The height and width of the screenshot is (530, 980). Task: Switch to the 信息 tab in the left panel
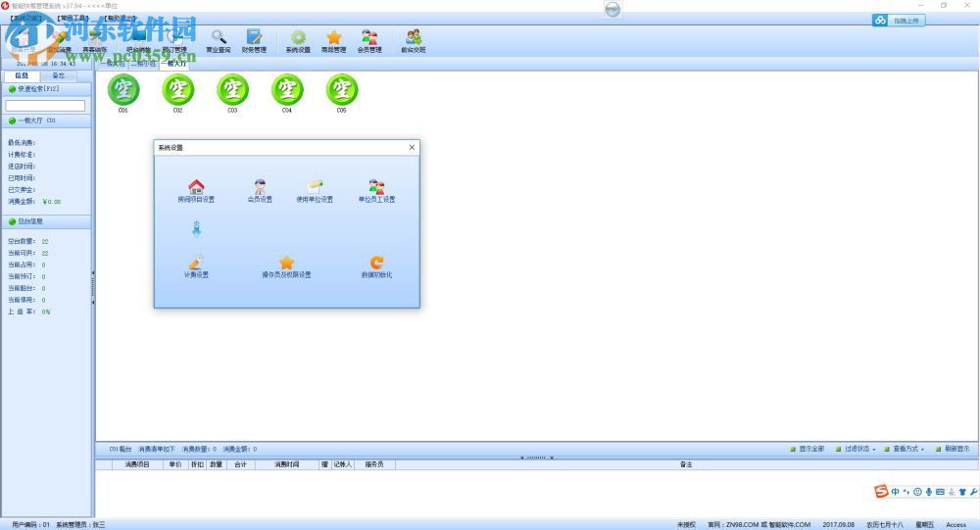coord(22,75)
